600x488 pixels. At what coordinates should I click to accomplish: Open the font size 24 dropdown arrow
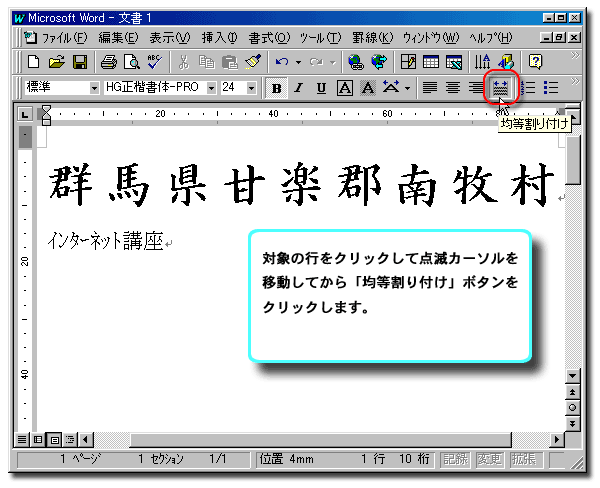(x=251, y=88)
